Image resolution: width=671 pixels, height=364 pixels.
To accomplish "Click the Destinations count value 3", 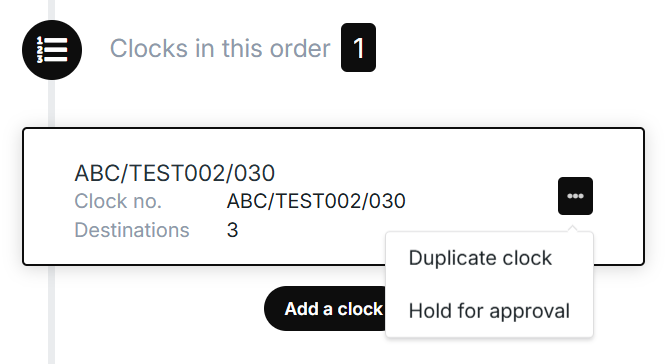I will pos(232,230).
